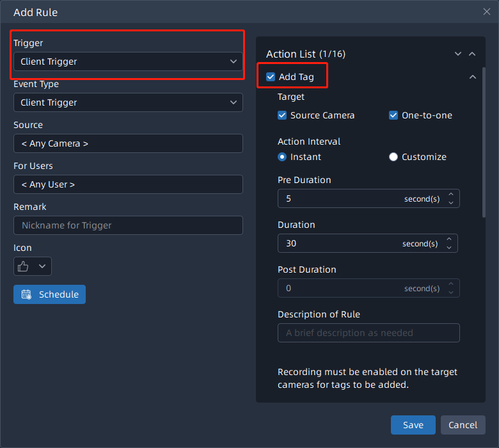Collapse the Add Tag section
This screenshot has width=499, height=448.
click(473, 77)
